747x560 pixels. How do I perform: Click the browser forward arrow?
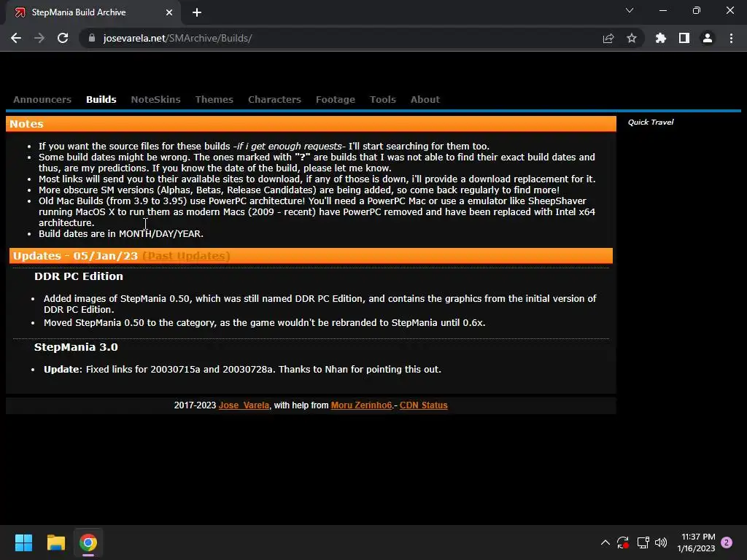[39, 38]
